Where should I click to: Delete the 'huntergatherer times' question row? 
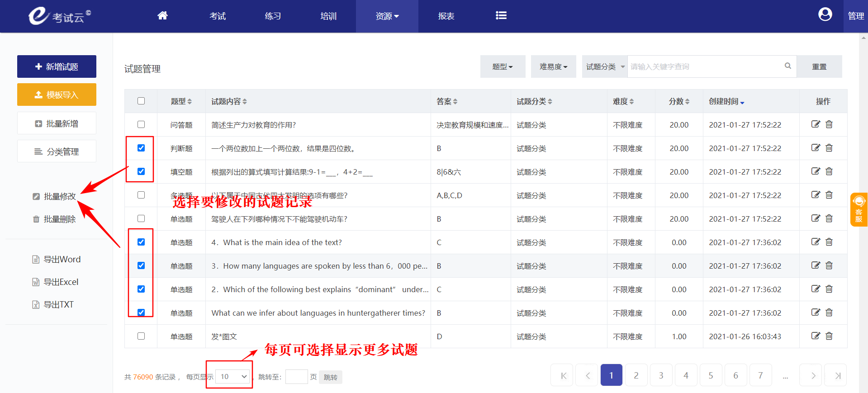click(x=829, y=313)
